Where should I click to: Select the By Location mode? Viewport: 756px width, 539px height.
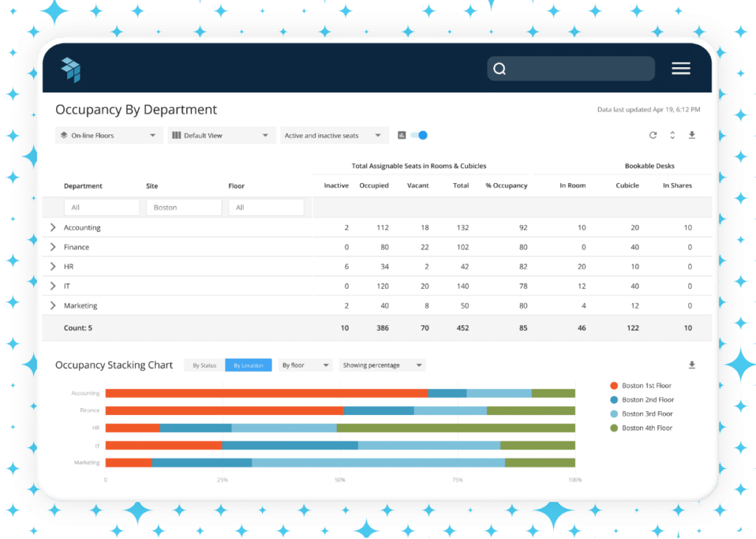248,365
